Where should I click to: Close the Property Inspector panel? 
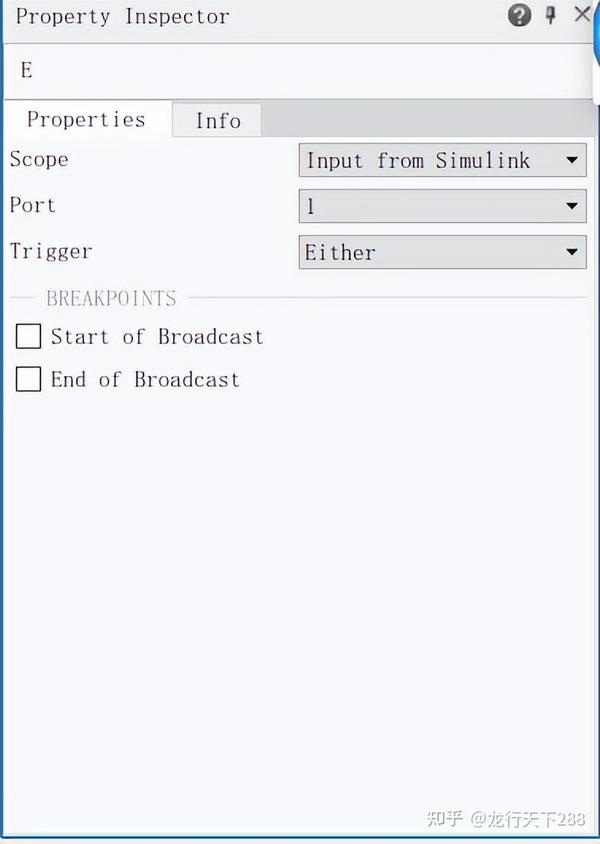[582, 15]
